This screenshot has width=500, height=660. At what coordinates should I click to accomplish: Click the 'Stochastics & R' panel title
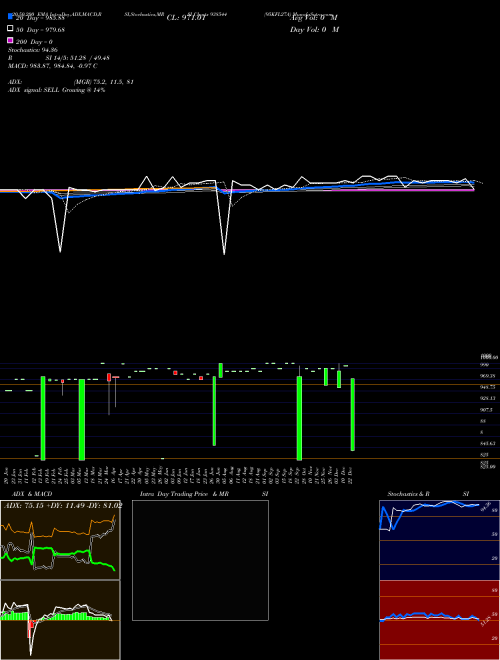(x=408, y=494)
